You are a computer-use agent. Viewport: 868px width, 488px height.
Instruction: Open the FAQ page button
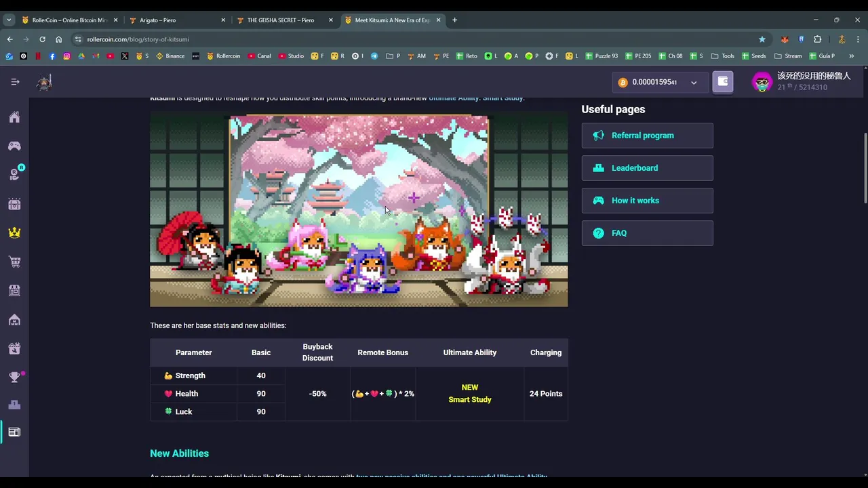click(647, 233)
